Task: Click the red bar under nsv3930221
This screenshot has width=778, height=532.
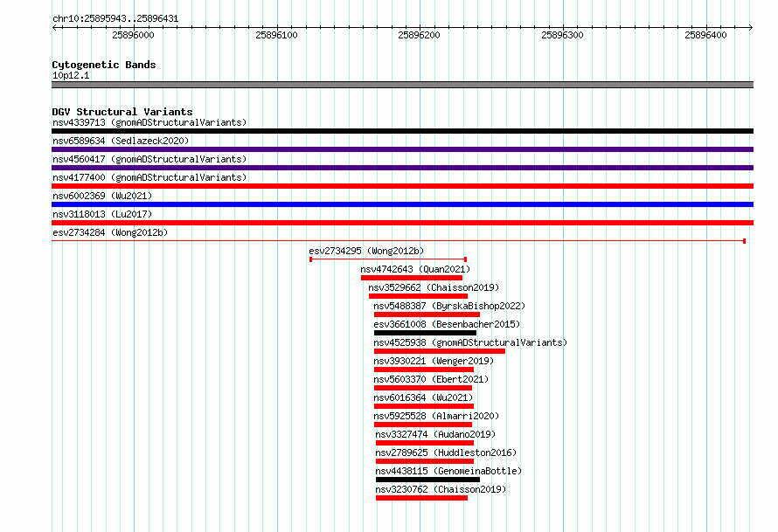Action: [x=424, y=370]
